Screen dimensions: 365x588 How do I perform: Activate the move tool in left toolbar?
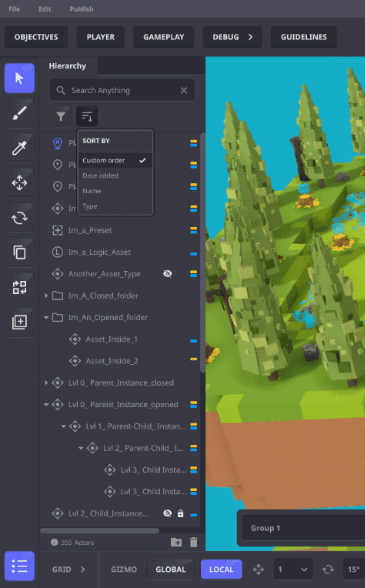coord(20,183)
